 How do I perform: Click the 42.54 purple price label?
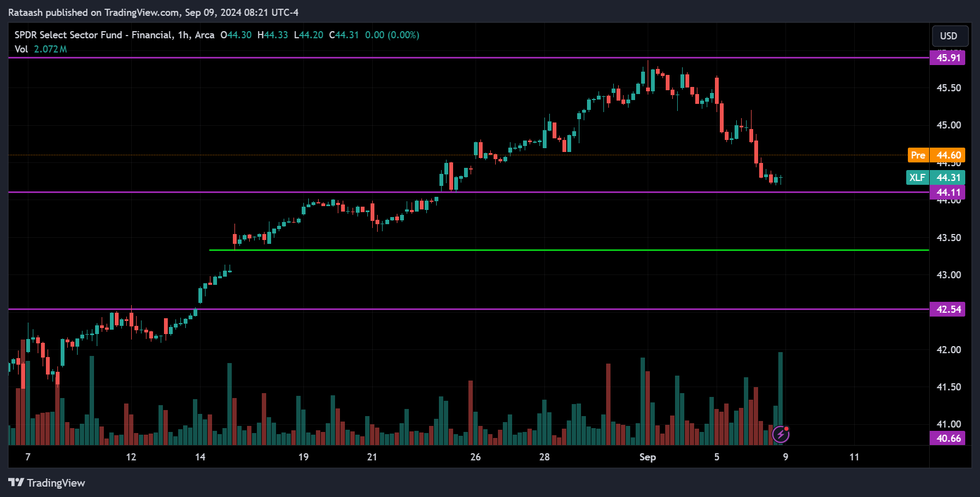click(x=948, y=309)
